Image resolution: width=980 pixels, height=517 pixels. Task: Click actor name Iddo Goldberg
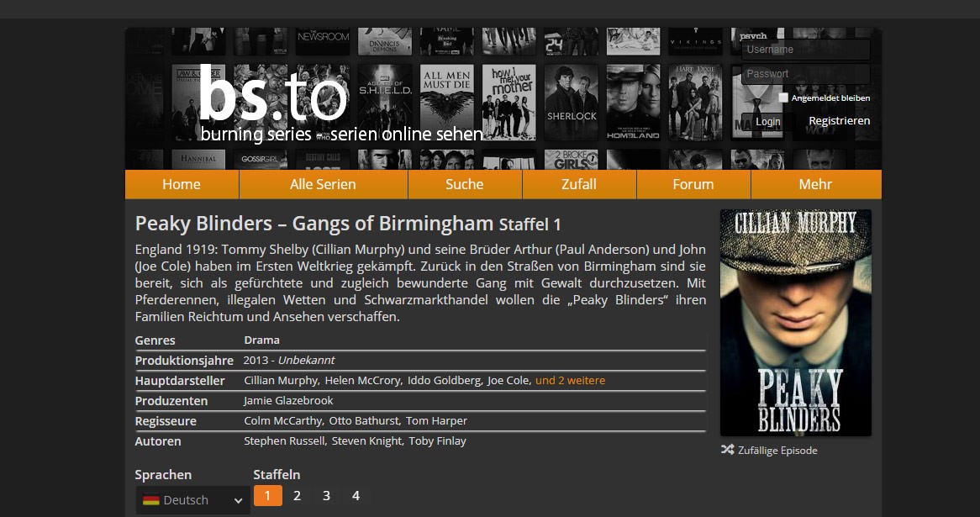coord(445,380)
